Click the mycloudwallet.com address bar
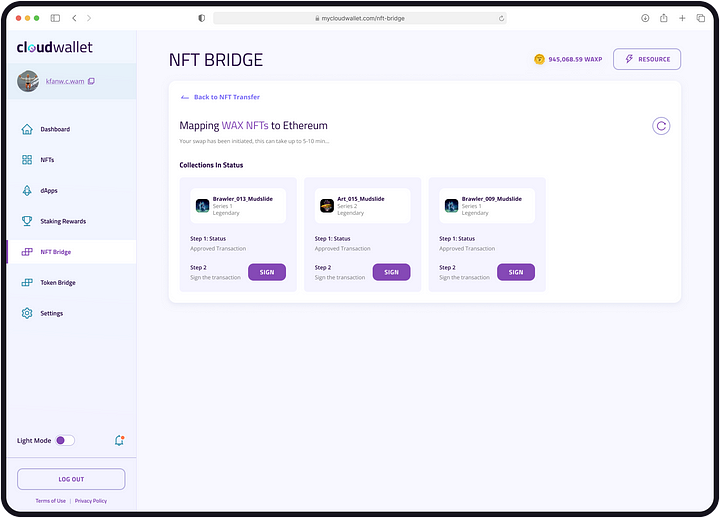The width and height of the screenshot is (720, 518). coord(360,18)
